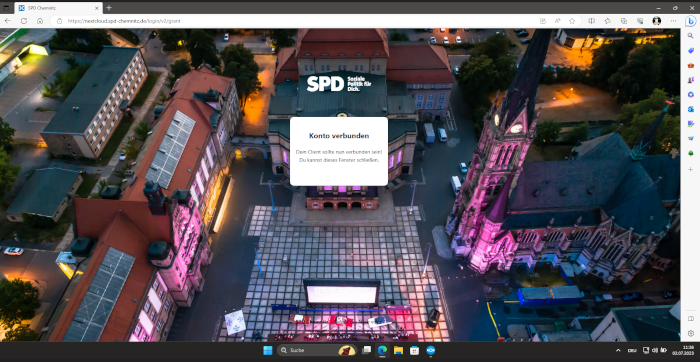Open Microsoft Edge from taskbar

pyautogui.click(x=382, y=350)
